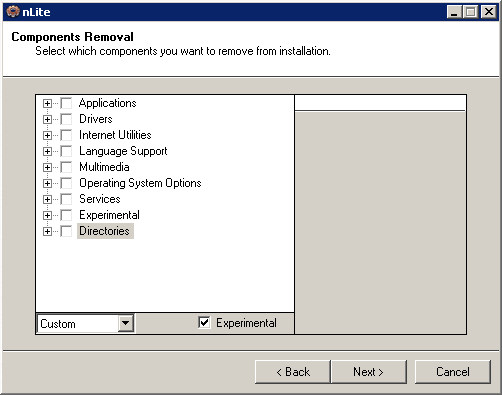The height and width of the screenshot is (395, 502).
Task: Expand the Internet Utilities node
Action: (47, 135)
